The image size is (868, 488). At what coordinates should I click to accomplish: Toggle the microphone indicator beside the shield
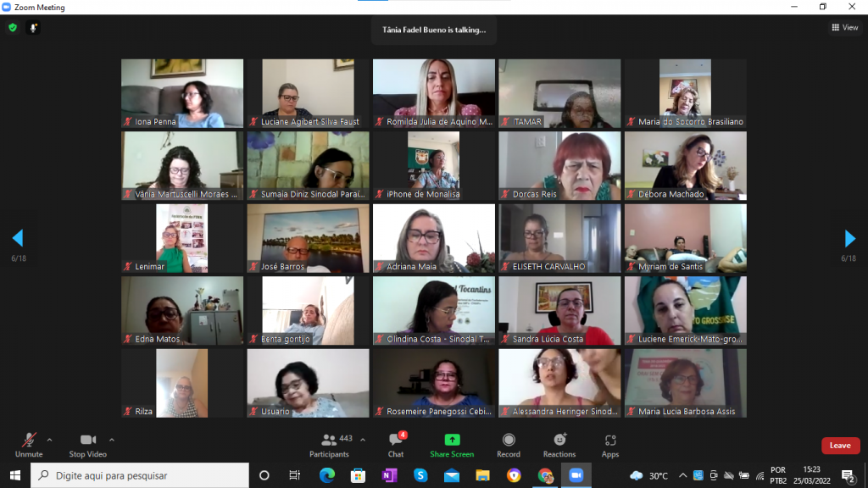(34, 27)
